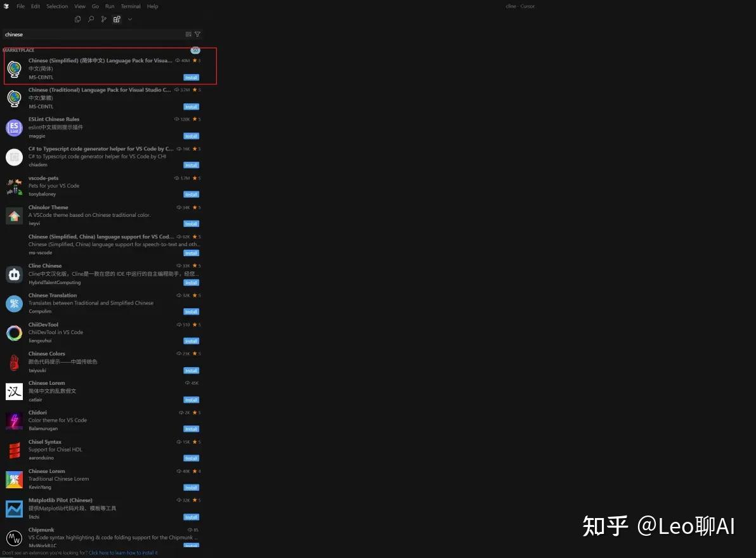This screenshot has width=756, height=558.
Task: Select the HybridTalentComputing publisher name
Action: 55,282
